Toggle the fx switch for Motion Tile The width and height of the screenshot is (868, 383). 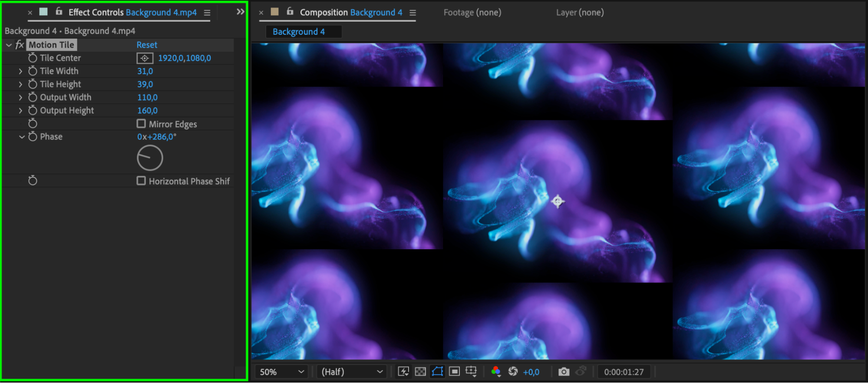(x=20, y=45)
